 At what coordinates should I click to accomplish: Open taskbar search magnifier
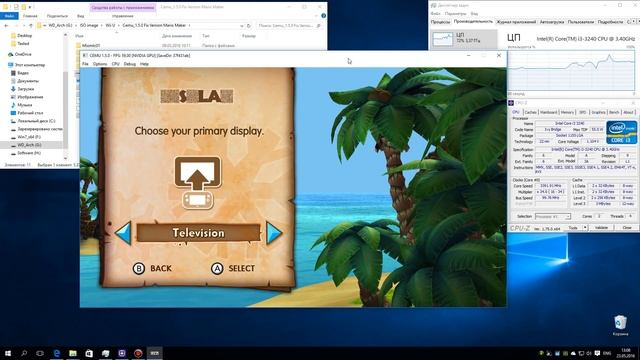(x=24, y=353)
